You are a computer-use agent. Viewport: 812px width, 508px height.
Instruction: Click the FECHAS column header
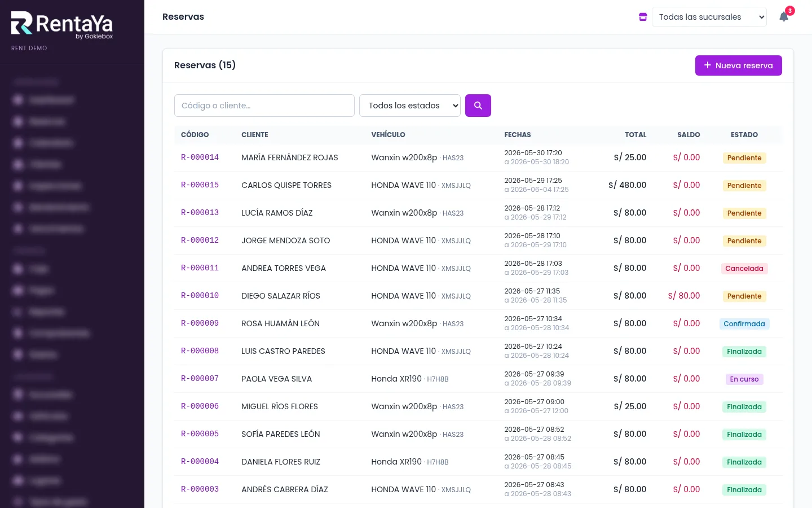click(518, 135)
